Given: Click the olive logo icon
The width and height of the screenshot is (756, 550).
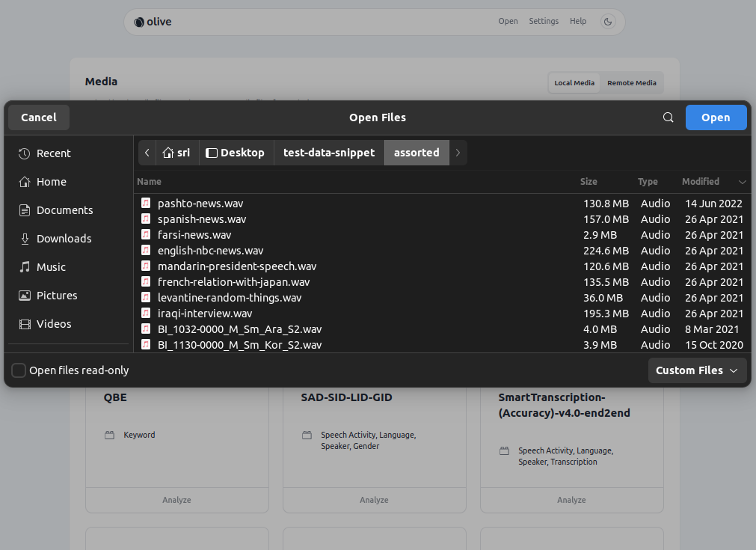Looking at the screenshot, I should [x=139, y=22].
